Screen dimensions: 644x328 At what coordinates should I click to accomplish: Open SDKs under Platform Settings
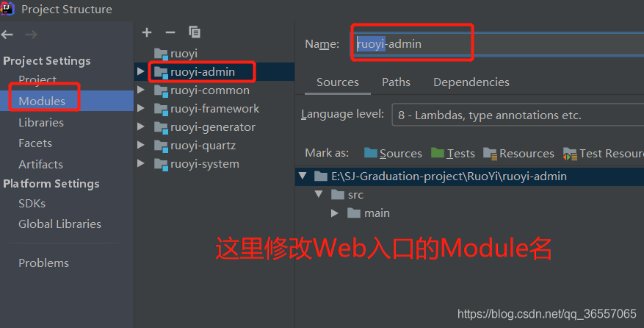(32, 204)
